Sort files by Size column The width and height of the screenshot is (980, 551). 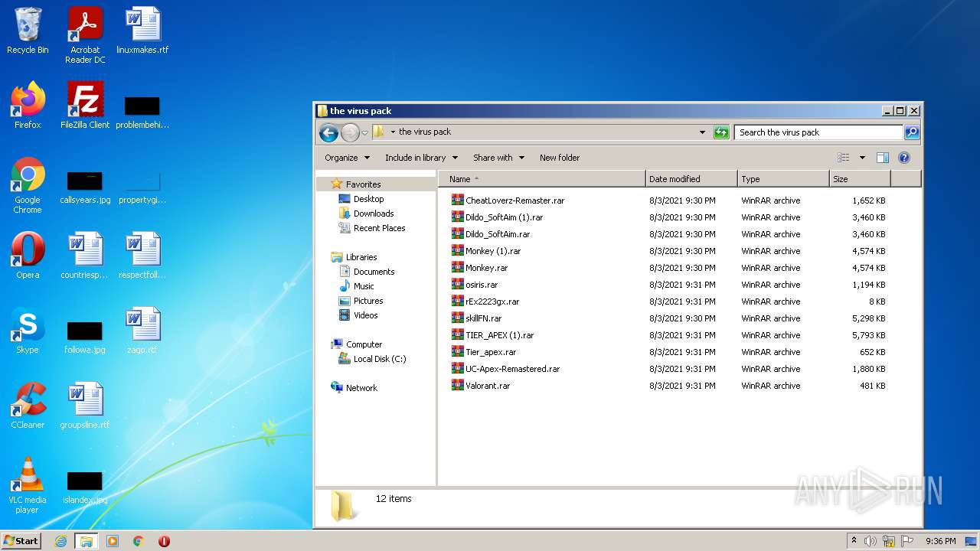coord(861,179)
